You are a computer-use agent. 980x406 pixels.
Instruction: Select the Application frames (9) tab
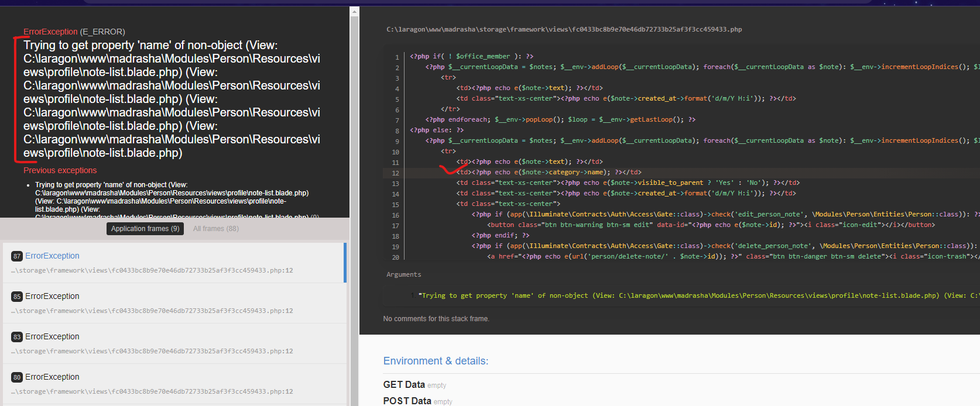coord(145,229)
